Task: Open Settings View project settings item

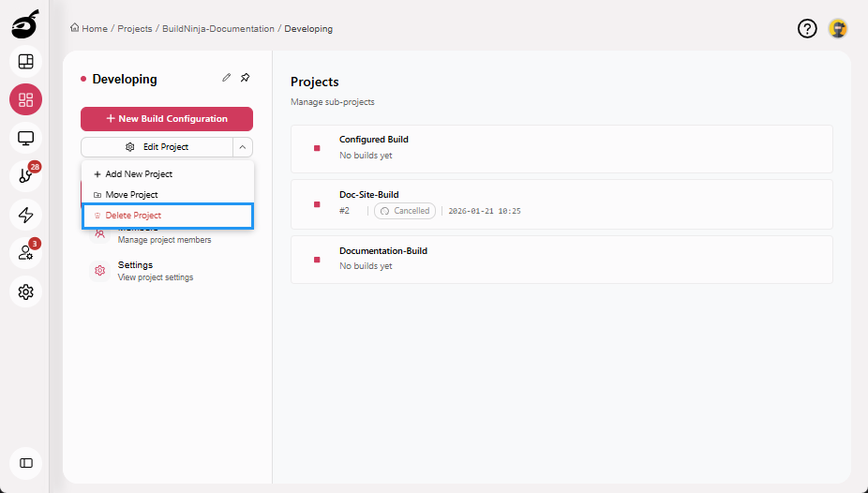Action: (168, 271)
